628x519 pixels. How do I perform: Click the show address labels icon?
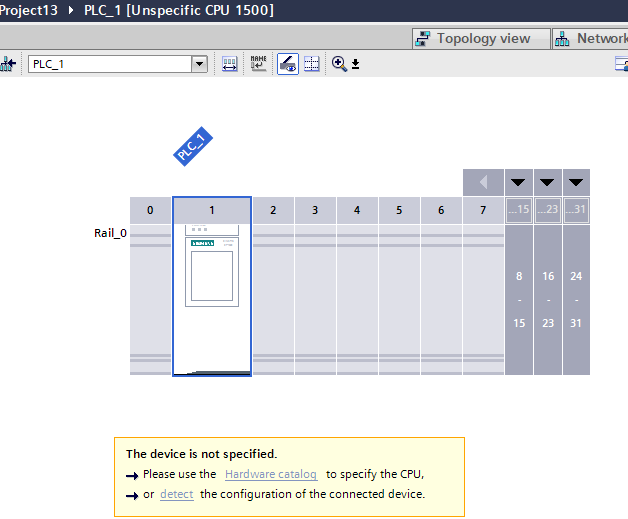point(230,64)
